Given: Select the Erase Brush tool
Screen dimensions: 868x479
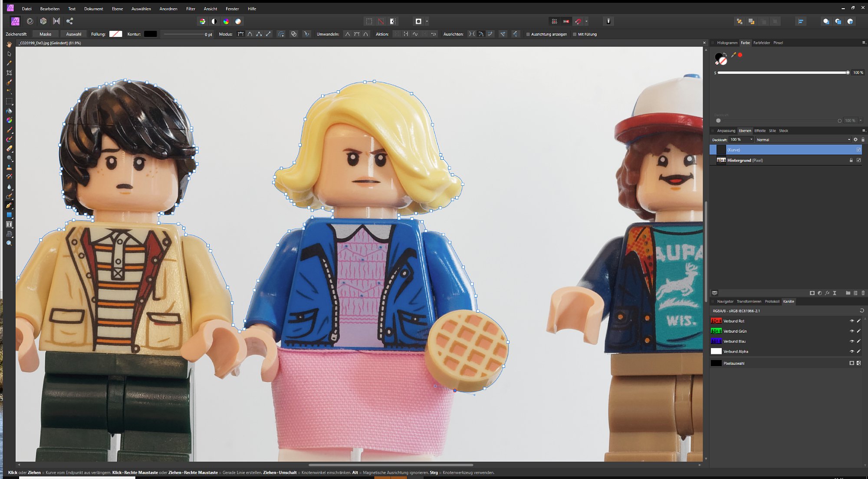Looking at the screenshot, I should [x=9, y=149].
